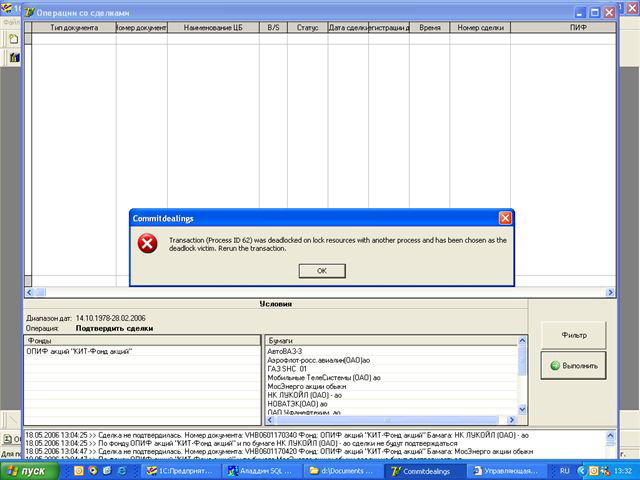
Task: Click the Фильтр button
Action: (573, 335)
